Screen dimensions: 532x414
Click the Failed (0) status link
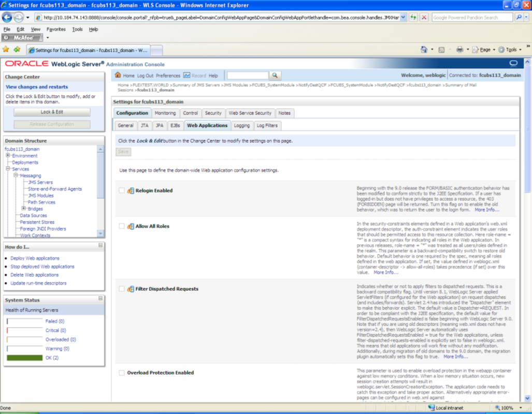pyautogui.click(x=54, y=321)
